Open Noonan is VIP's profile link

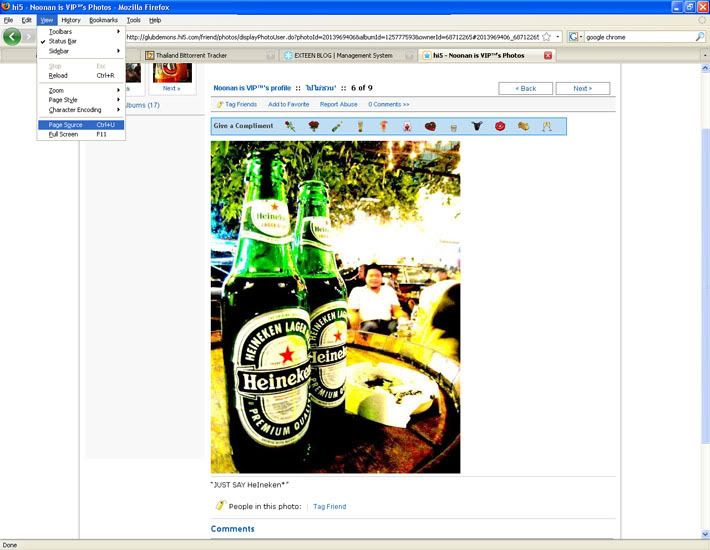(x=252, y=88)
